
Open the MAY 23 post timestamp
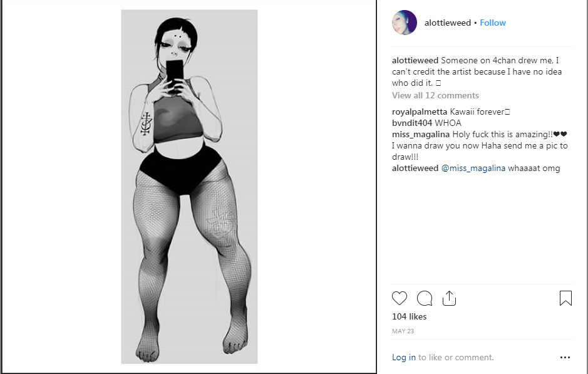click(x=403, y=331)
